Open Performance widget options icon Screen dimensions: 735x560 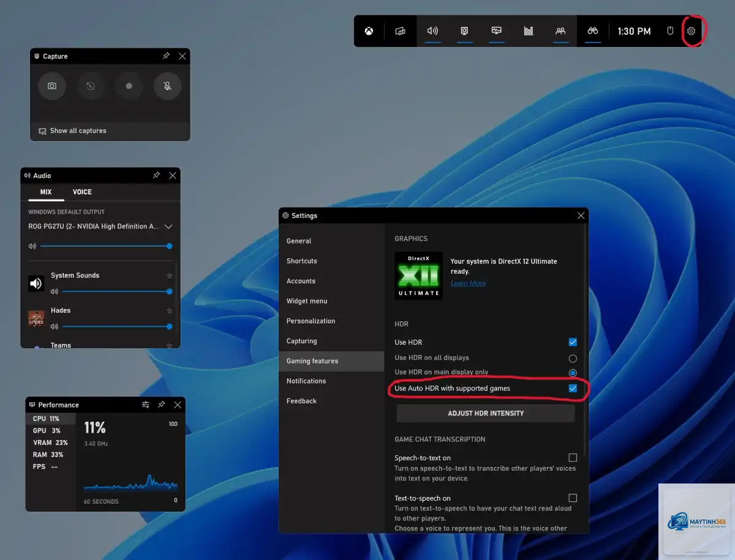pyautogui.click(x=146, y=405)
